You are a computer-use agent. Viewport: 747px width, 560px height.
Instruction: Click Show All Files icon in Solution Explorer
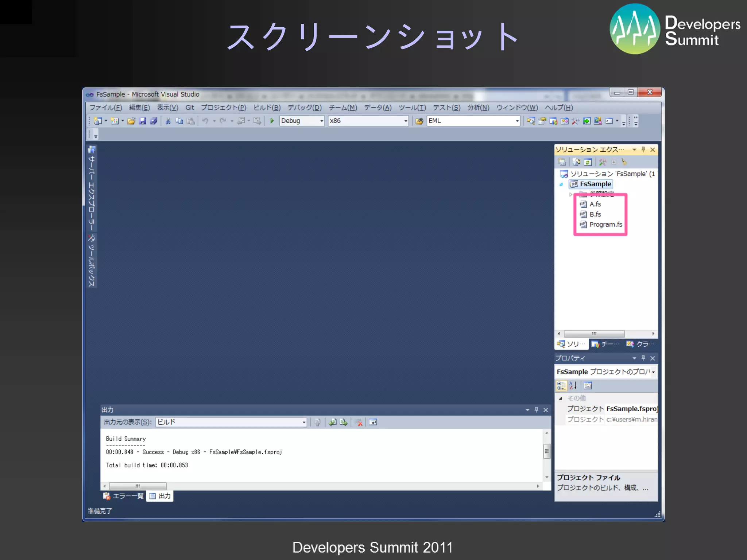576,162
